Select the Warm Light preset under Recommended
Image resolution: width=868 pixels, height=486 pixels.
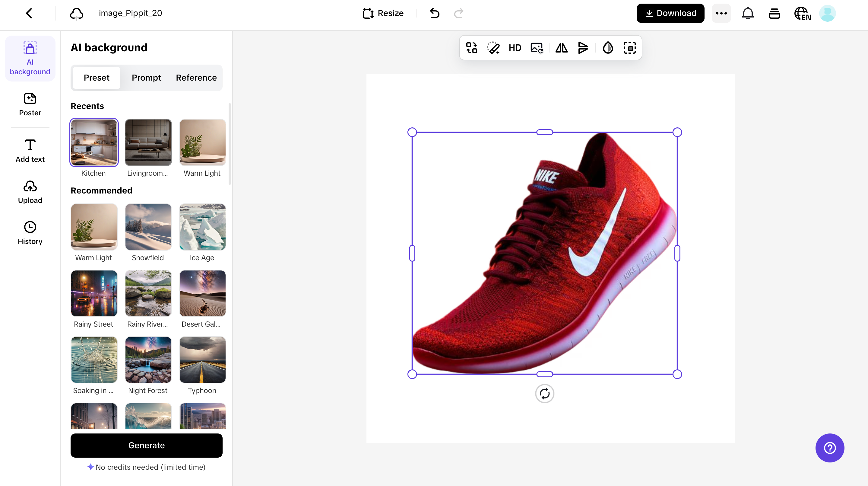pos(94,227)
